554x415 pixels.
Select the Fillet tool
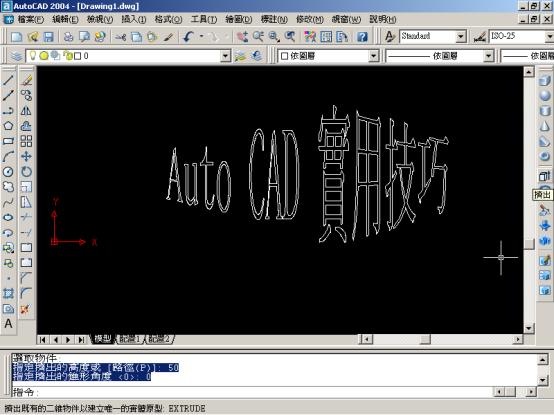click(26, 293)
